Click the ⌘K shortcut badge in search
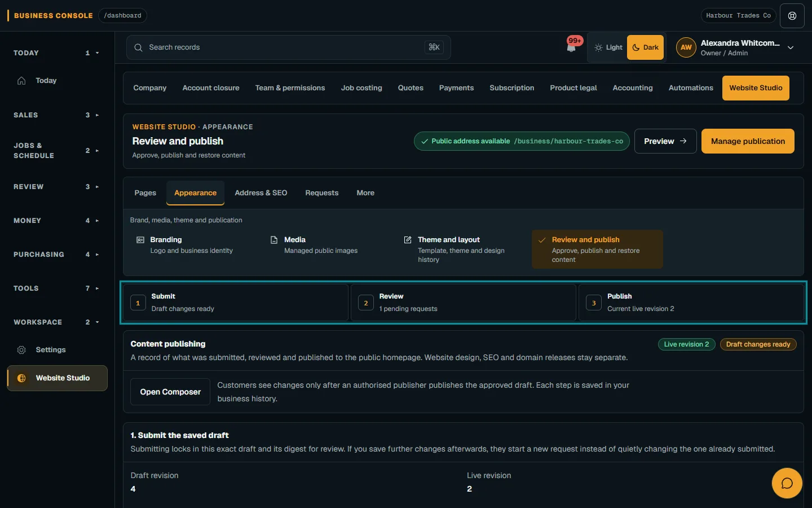Viewport: 812px width, 508px height. pyautogui.click(x=434, y=47)
